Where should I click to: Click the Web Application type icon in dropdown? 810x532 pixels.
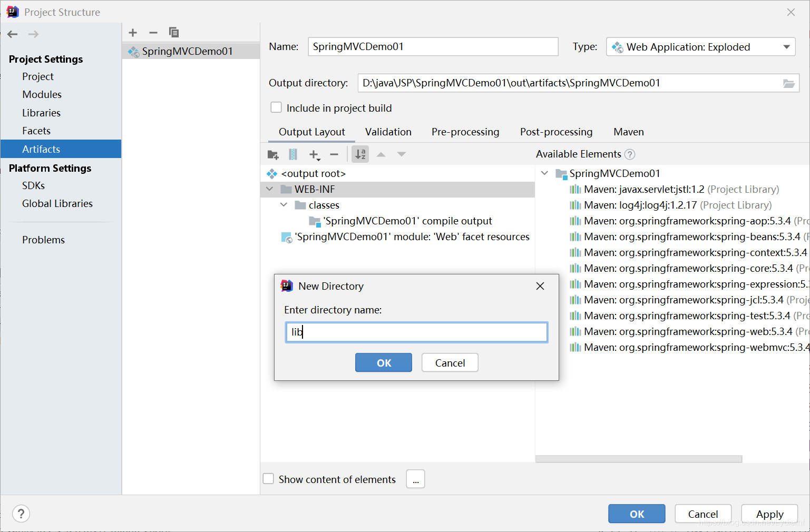pos(617,47)
